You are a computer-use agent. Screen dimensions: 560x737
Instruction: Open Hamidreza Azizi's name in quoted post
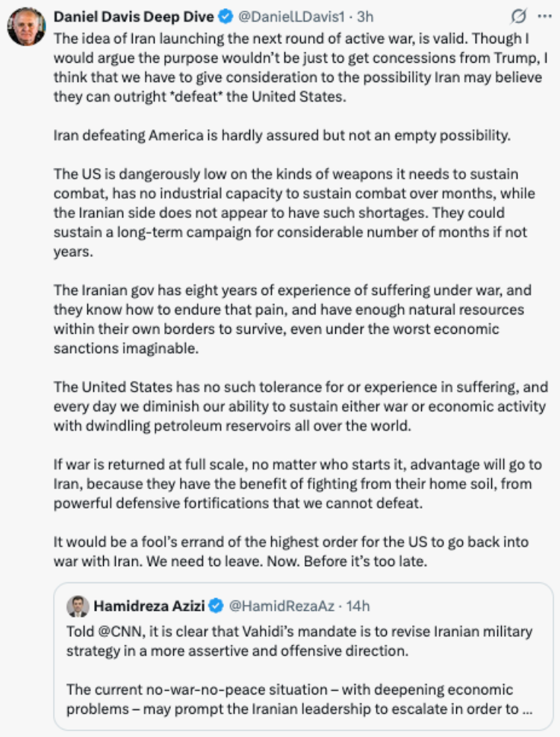149,606
